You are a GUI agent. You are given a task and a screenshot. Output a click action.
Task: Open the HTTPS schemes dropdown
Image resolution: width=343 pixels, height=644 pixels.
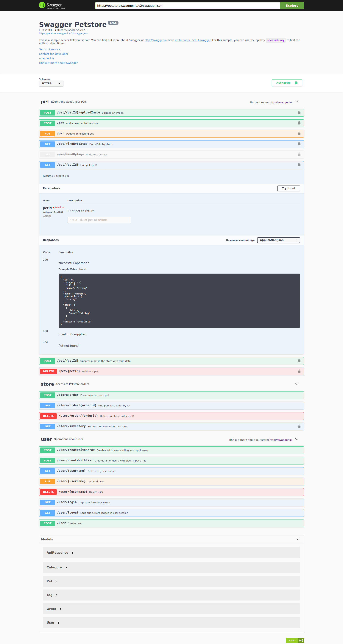(x=51, y=83)
